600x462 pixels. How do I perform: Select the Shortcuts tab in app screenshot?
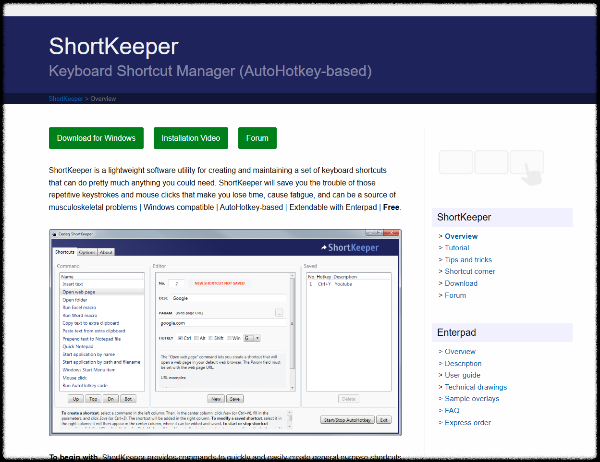[65, 252]
